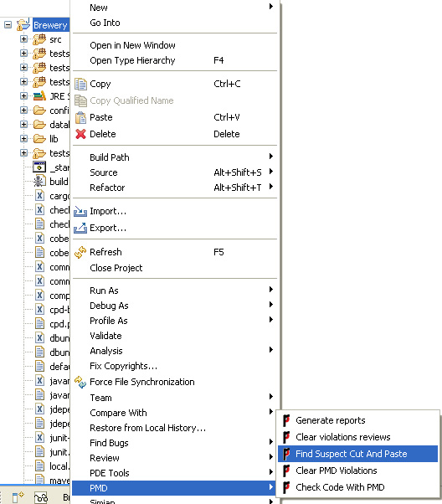Expand the src source folder
This screenshot has width=442, height=504.
tap(23, 39)
